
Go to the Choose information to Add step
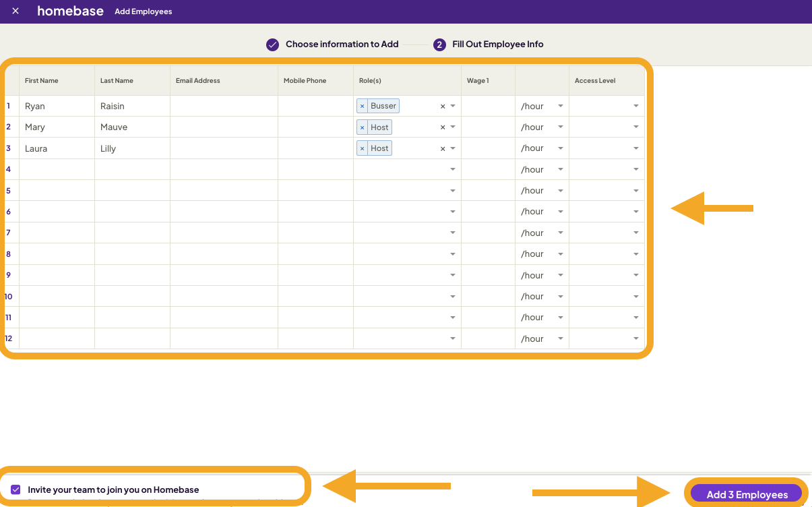[x=342, y=44]
